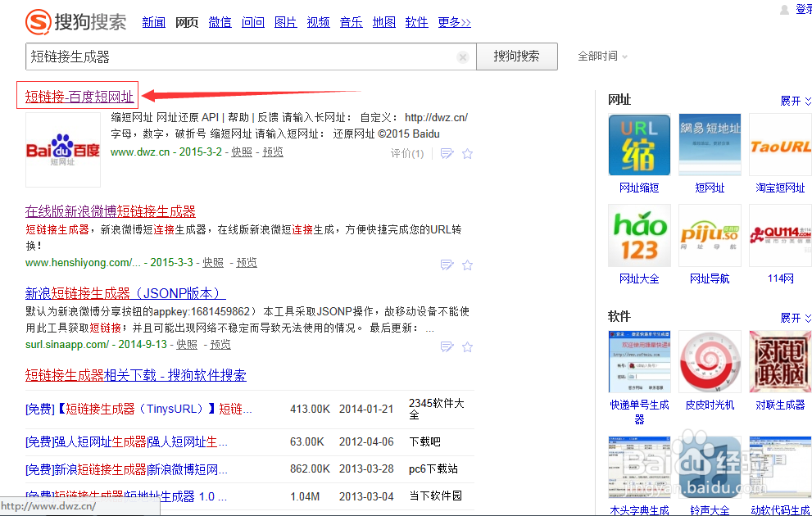Click the Baidu 短网址 logo thumbnail

(x=62, y=150)
